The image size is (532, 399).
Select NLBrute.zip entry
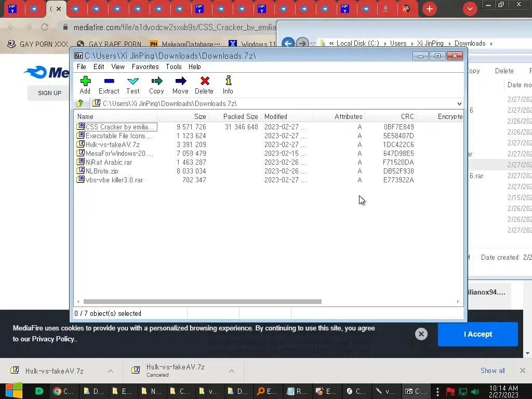(98, 171)
